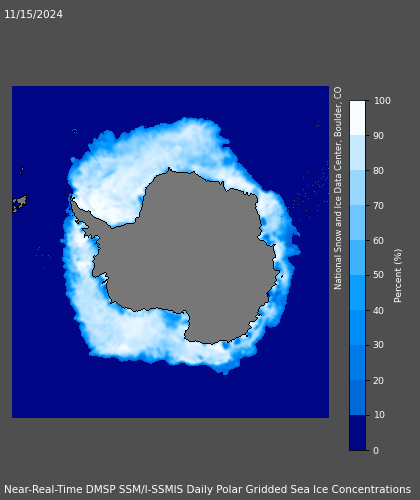The height and width of the screenshot is (500, 420).
Task: Select the 50-60 percent colorbar band
Action: [x=357, y=258]
